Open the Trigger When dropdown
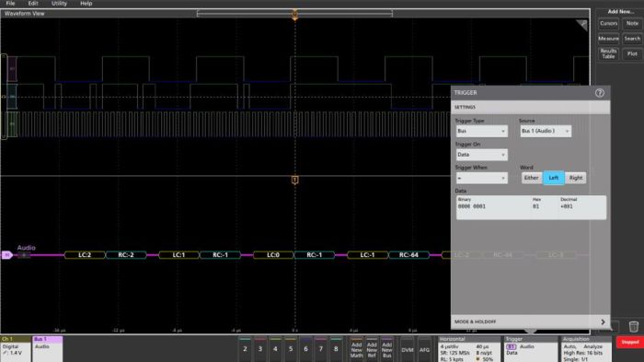This screenshot has width=644, height=362. coord(481,178)
